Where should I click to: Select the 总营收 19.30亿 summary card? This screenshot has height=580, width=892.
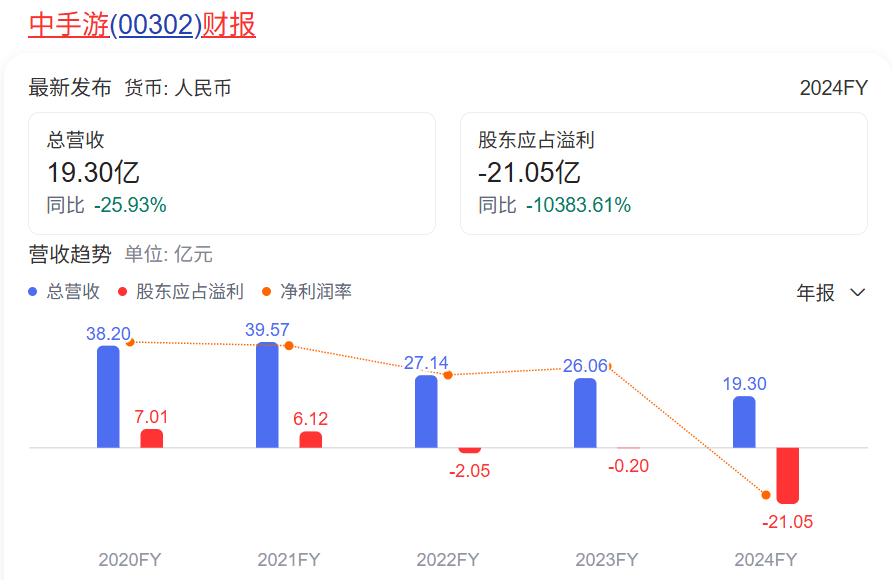tap(232, 173)
